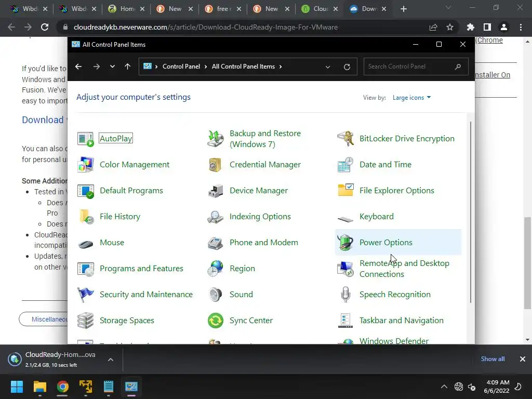
Task: Open the Taskbar and Navigation icon
Action: (345, 321)
